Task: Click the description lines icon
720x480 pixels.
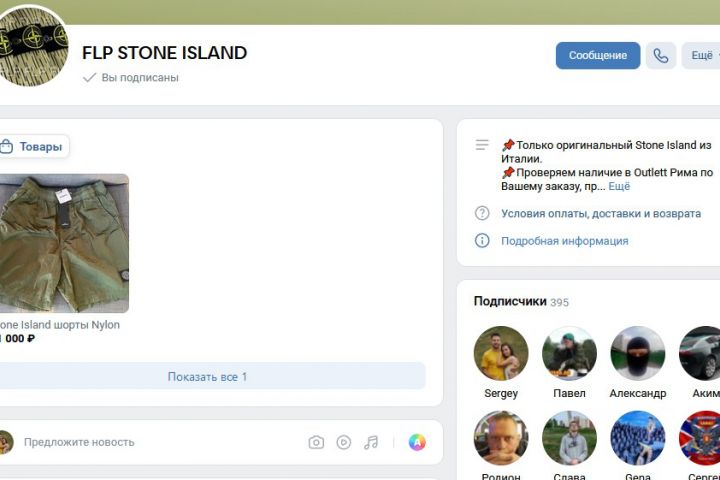Action: pos(482,145)
